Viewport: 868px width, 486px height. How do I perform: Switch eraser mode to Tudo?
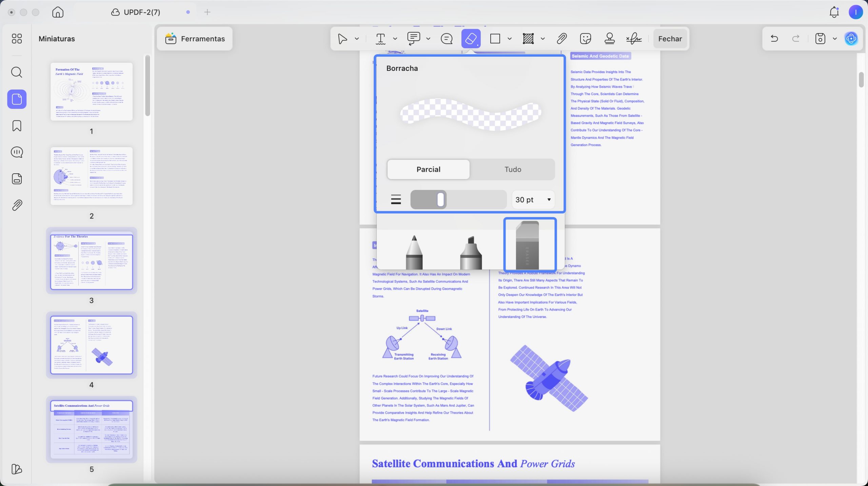pyautogui.click(x=513, y=169)
